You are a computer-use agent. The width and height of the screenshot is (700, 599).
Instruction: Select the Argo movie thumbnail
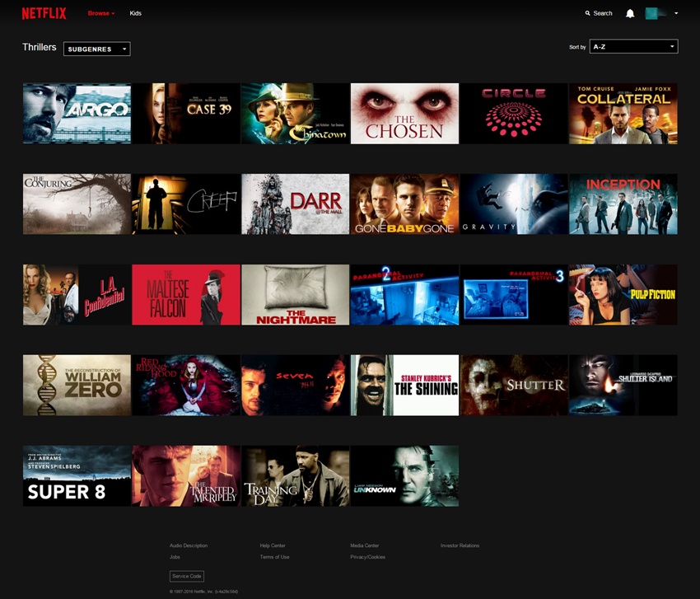77,114
